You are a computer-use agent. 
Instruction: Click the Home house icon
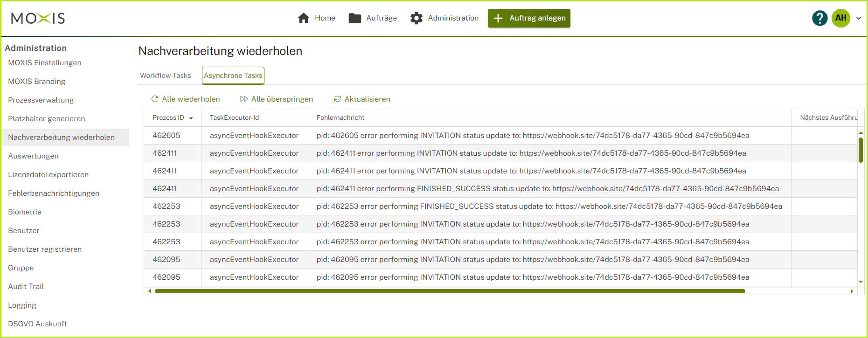click(x=304, y=18)
